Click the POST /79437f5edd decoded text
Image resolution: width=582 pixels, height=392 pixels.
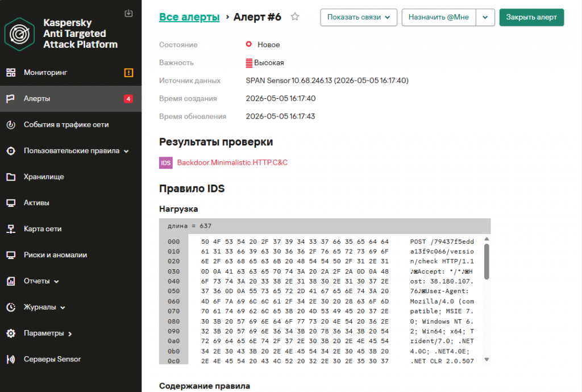point(442,242)
